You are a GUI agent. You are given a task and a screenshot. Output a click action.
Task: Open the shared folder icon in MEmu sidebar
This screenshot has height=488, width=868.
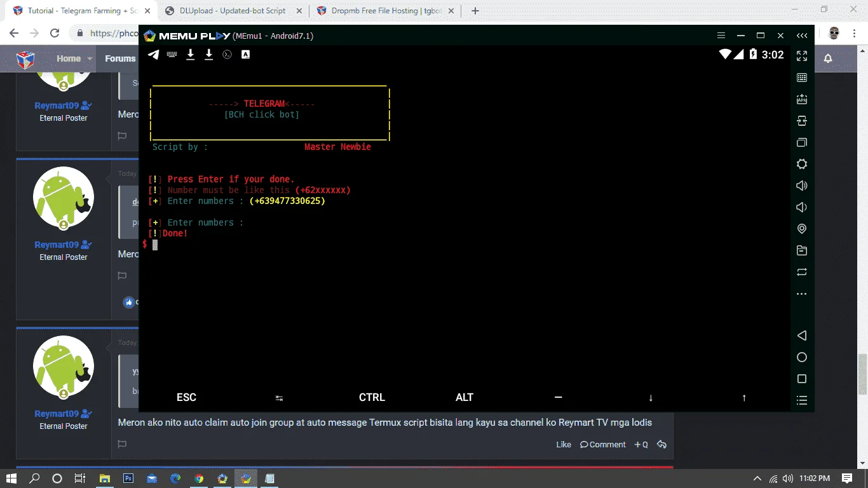coord(802,250)
